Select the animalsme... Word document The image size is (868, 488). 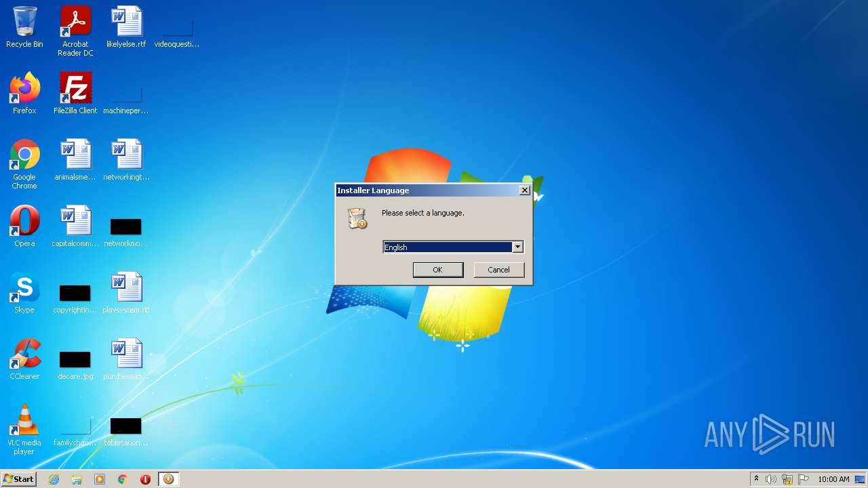[x=75, y=161]
